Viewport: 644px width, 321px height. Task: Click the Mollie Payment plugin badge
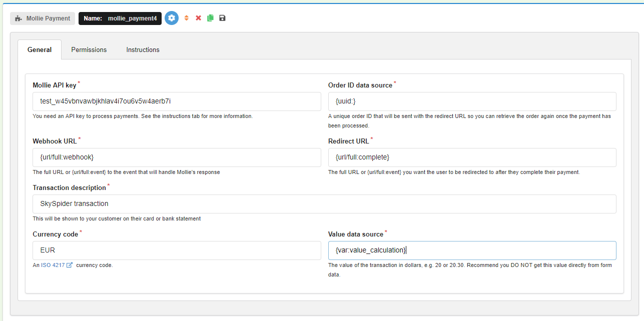pyautogui.click(x=43, y=18)
